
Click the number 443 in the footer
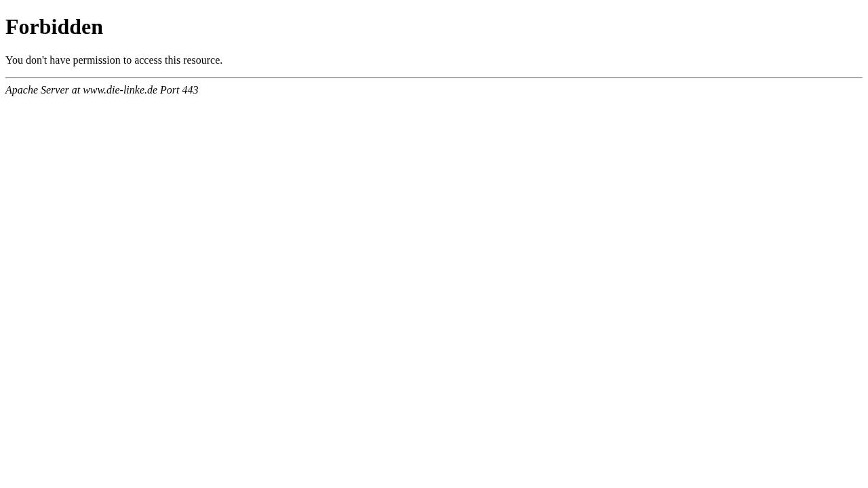(x=190, y=90)
